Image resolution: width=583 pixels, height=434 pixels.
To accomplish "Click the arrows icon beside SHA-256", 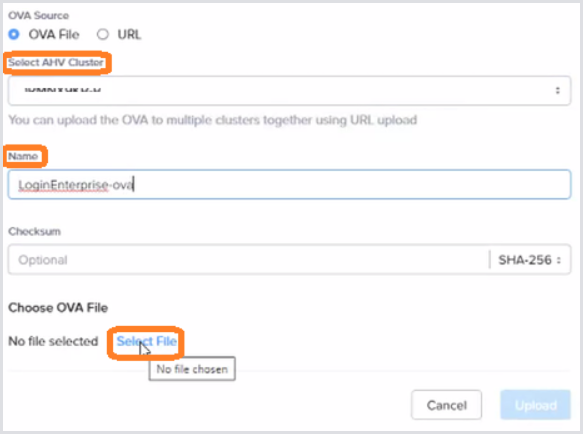I will click(x=558, y=260).
